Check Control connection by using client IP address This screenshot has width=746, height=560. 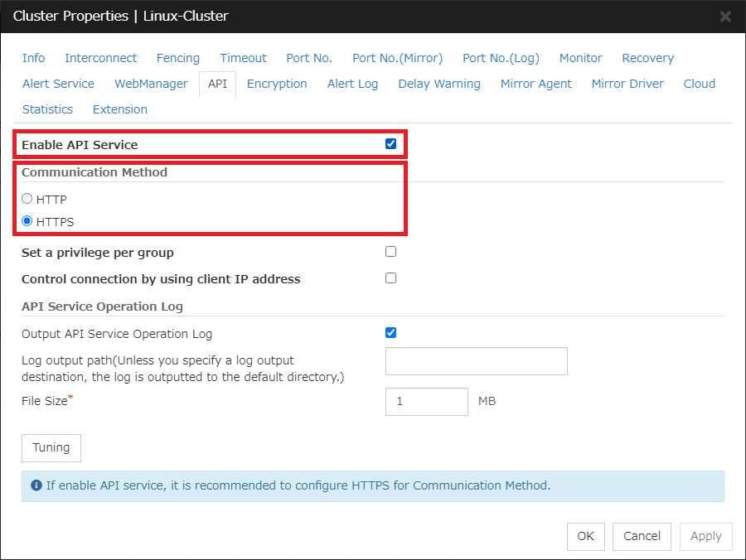390,278
